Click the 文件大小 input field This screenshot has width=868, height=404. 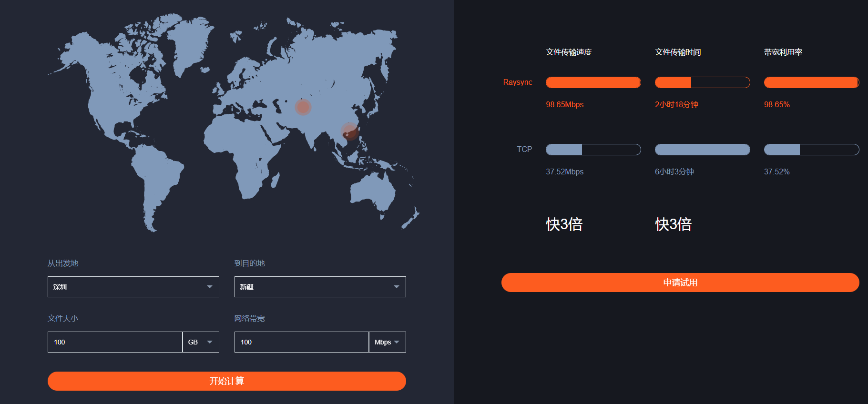[x=115, y=342]
